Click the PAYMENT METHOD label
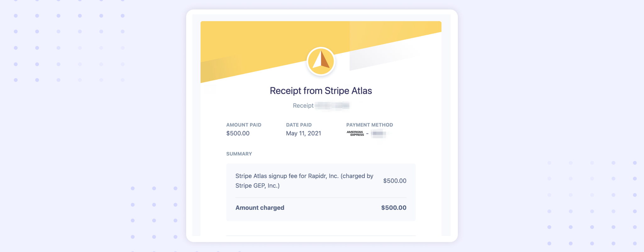The image size is (644, 252). coord(369,125)
